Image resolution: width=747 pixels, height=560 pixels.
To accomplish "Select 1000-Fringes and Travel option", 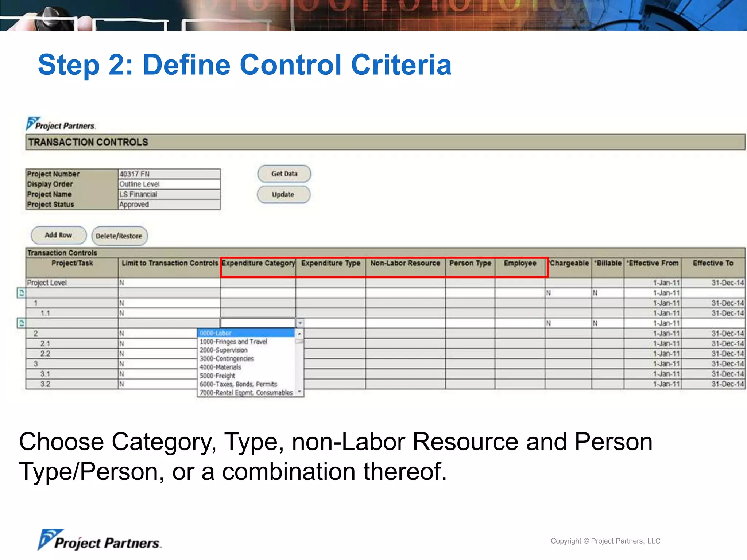I will 246,342.
